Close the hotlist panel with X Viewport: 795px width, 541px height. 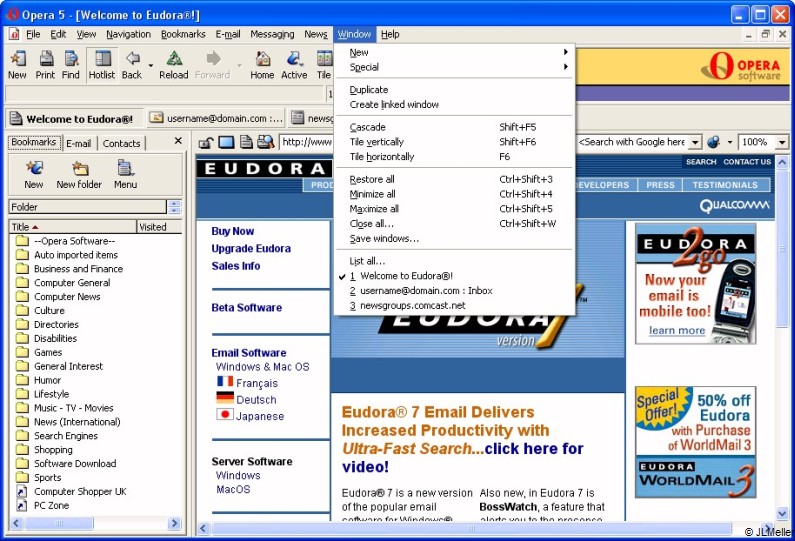178,140
